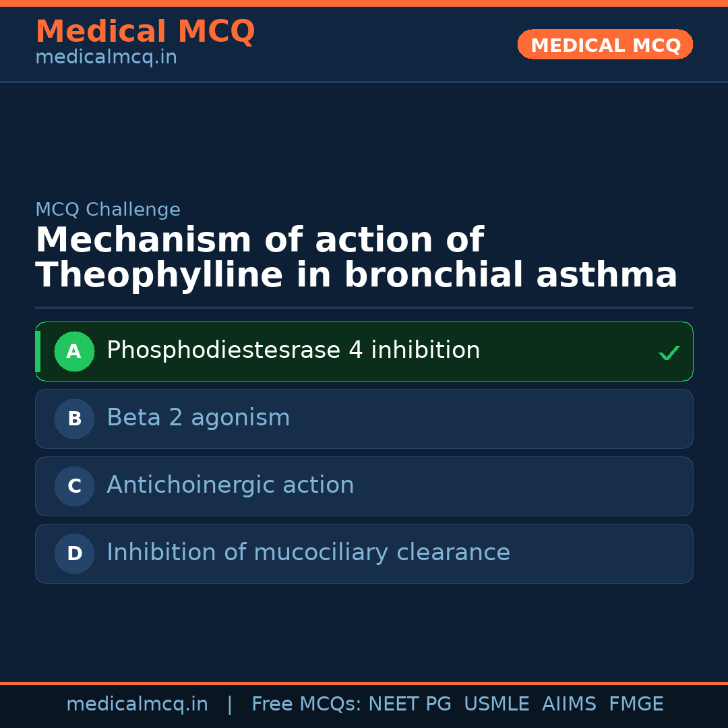Open the medicalmcq.in link in header
The width and height of the screenshot is (728, 728).
pyautogui.click(x=106, y=57)
